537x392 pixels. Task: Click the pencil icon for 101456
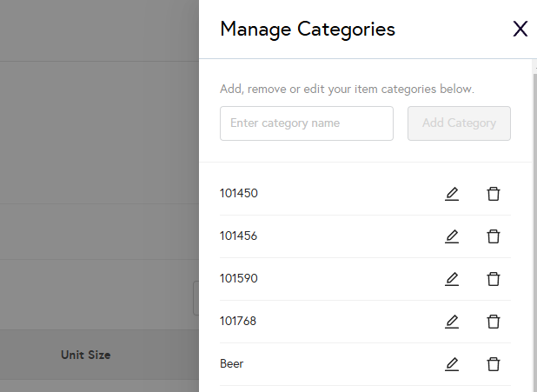[452, 236]
